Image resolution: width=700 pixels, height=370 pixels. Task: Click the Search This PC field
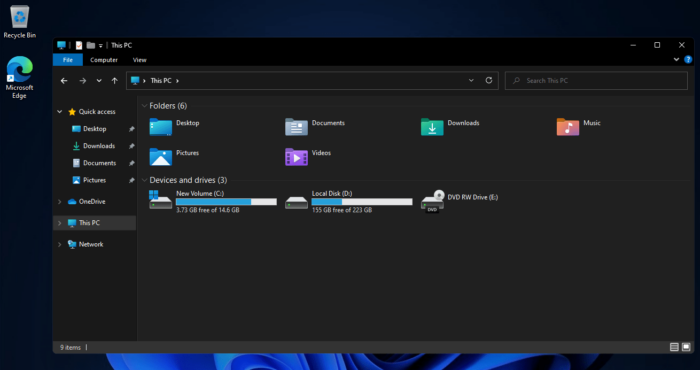[x=596, y=81]
